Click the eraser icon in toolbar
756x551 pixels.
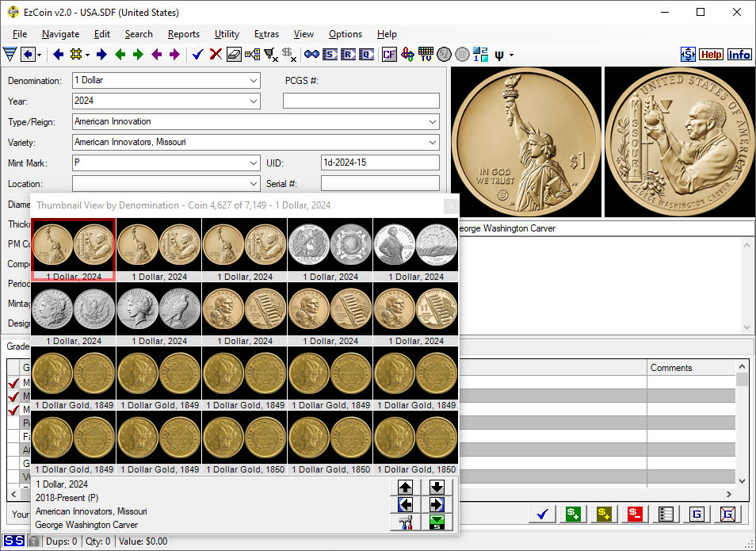(234, 55)
